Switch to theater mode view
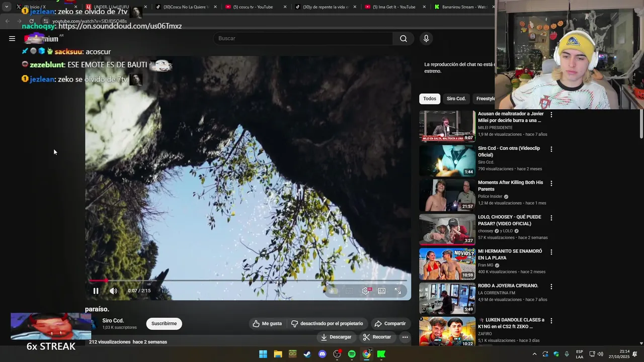Screen dimensions: 644x362 point(382,291)
